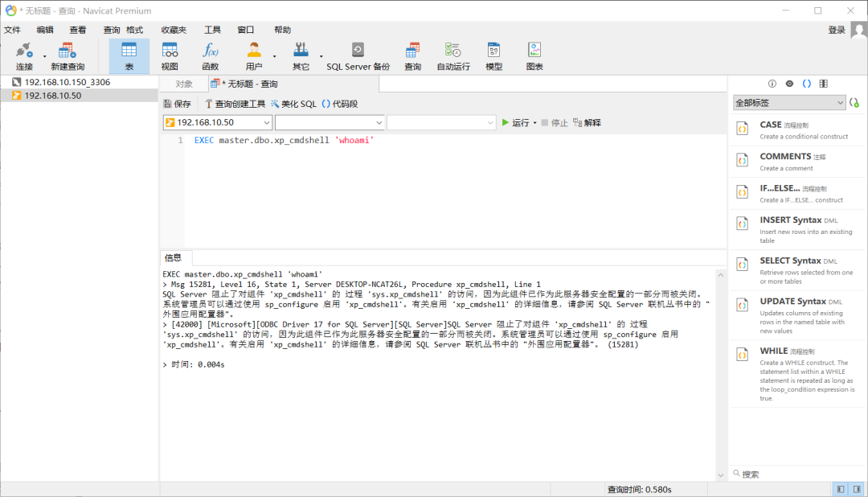
Task: Open the 文件 menu
Action: pos(12,30)
